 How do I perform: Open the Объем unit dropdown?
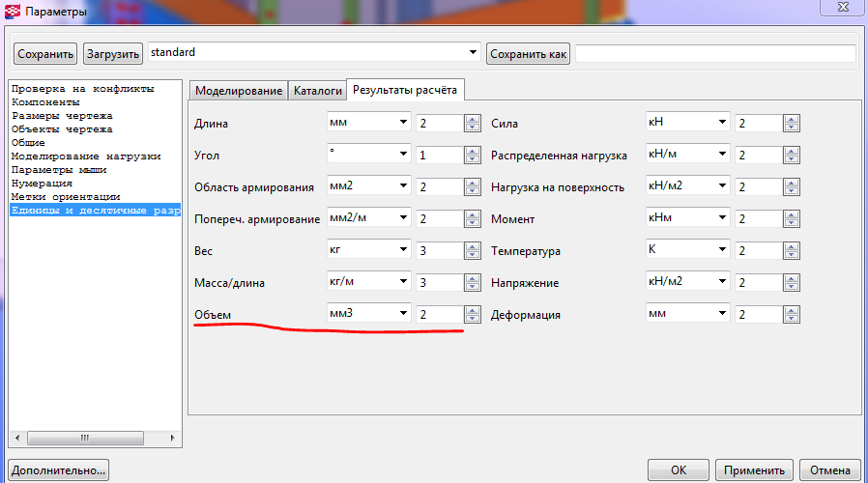368,313
